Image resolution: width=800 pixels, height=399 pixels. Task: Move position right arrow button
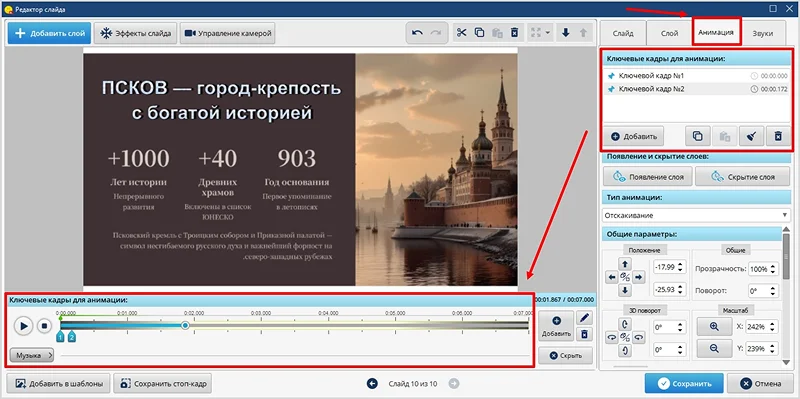[638, 277]
